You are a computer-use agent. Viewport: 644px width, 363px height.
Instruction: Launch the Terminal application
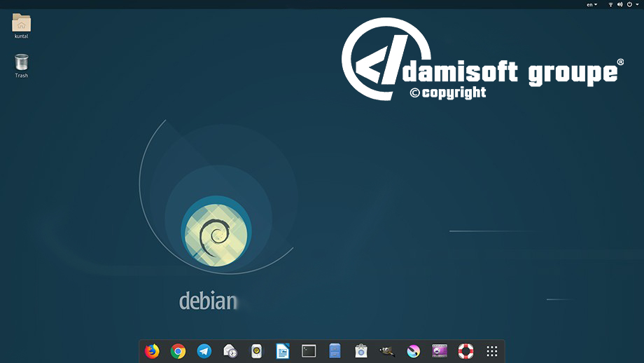309,351
